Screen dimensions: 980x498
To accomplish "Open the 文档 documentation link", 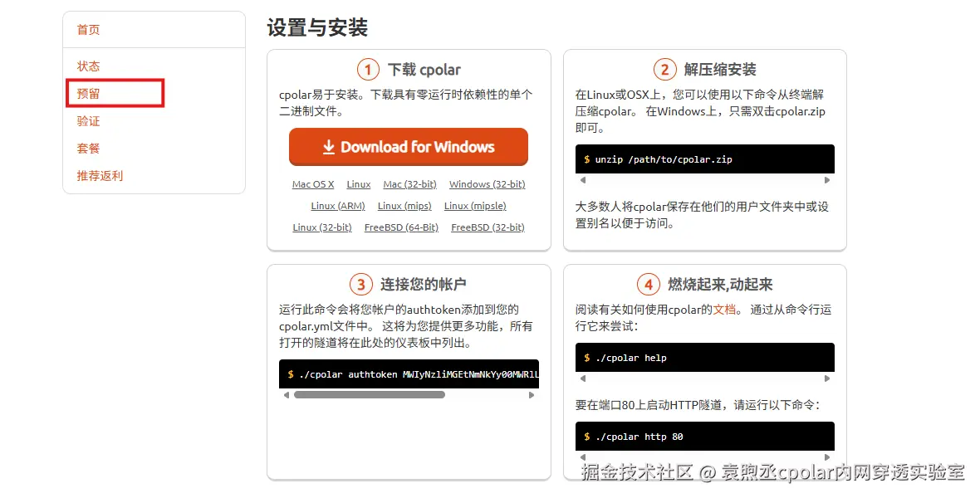I will pyautogui.click(x=724, y=310).
